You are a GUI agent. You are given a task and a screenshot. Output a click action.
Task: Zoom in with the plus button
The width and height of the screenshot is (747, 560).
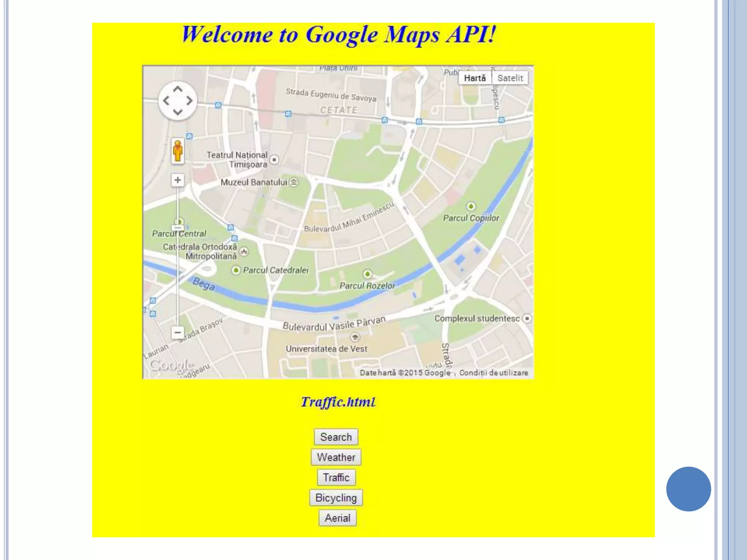(178, 180)
